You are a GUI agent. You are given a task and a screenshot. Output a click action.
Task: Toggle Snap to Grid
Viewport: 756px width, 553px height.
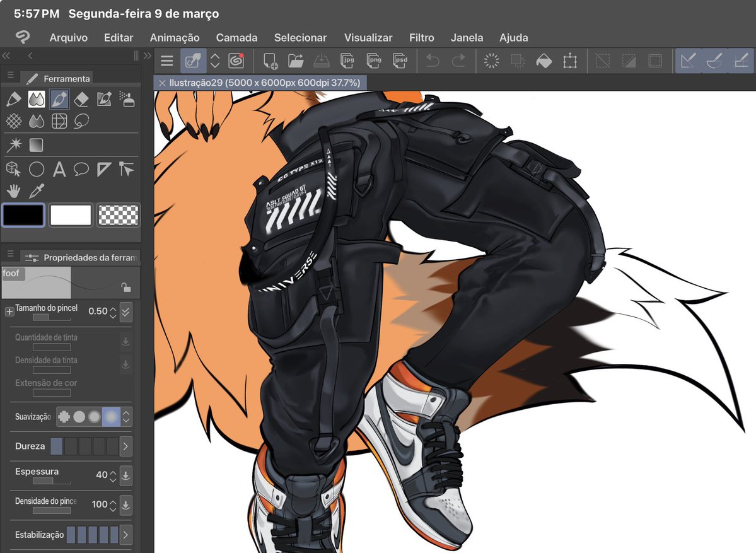pyautogui.click(x=741, y=61)
